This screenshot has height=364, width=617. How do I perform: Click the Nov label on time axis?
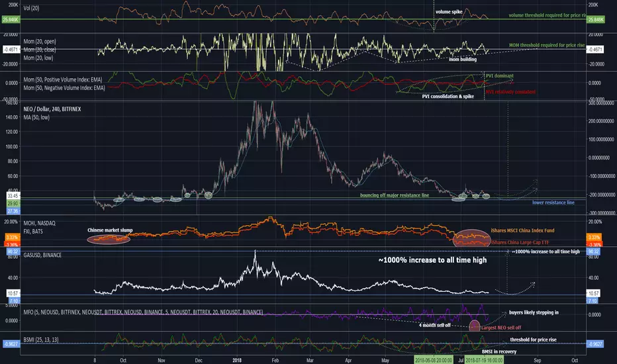pyautogui.click(x=162, y=360)
